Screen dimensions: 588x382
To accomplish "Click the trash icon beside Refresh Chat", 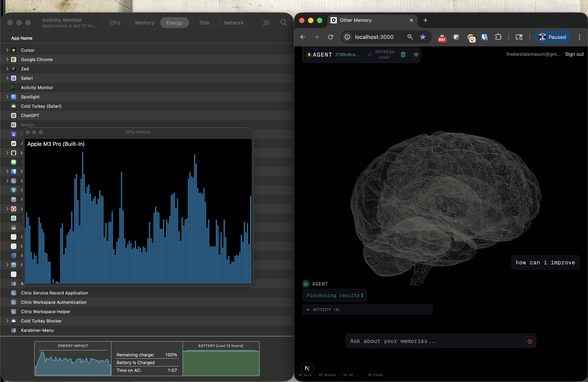I will [x=403, y=55].
